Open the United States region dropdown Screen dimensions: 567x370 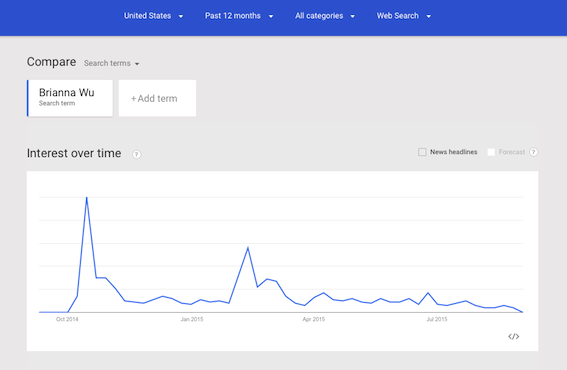tap(153, 16)
